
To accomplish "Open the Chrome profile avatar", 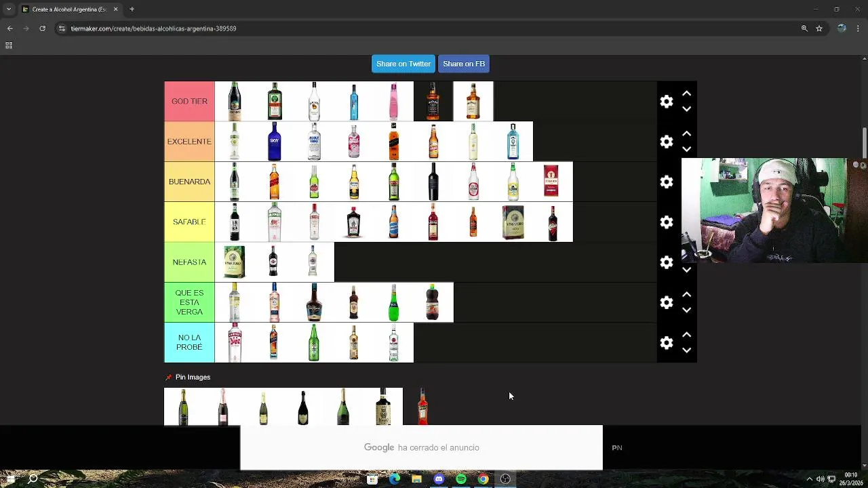I will (x=842, y=28).
